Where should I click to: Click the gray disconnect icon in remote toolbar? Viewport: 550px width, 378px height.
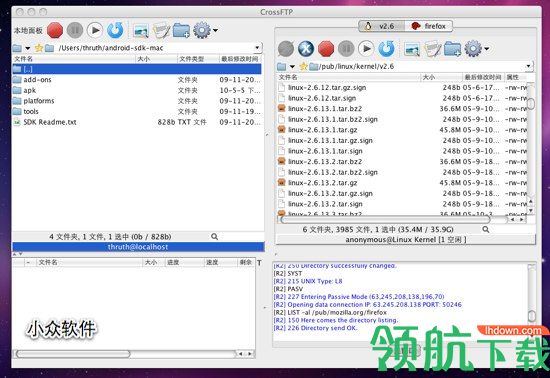[286, 49]
